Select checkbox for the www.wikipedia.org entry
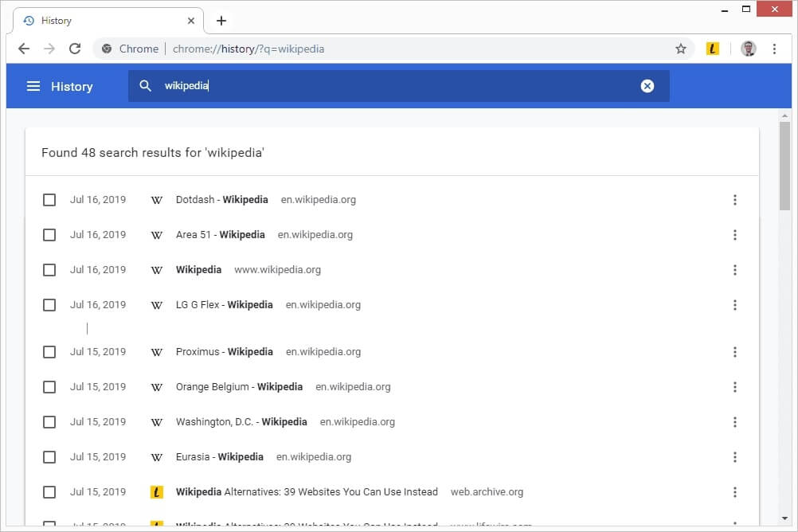 pos(49,270)
